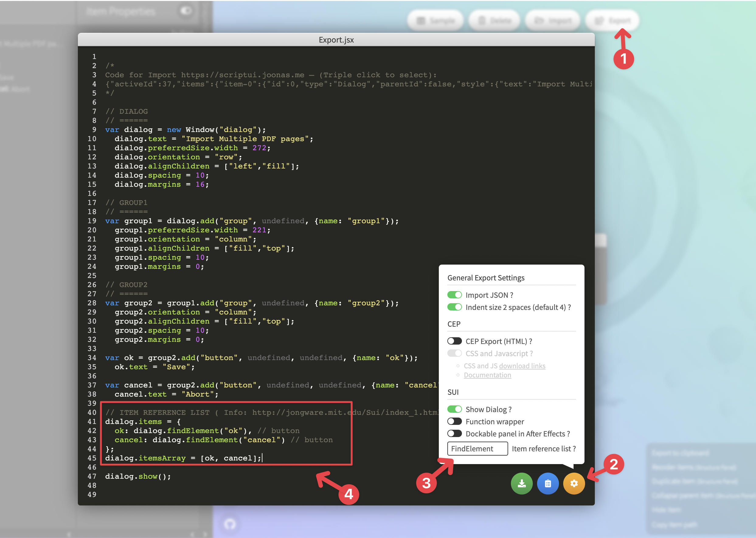The width and height of the screenshot is (756, 538).
Task: Enable Dockable panel in After Effects
Action: (x=455, y=434)
